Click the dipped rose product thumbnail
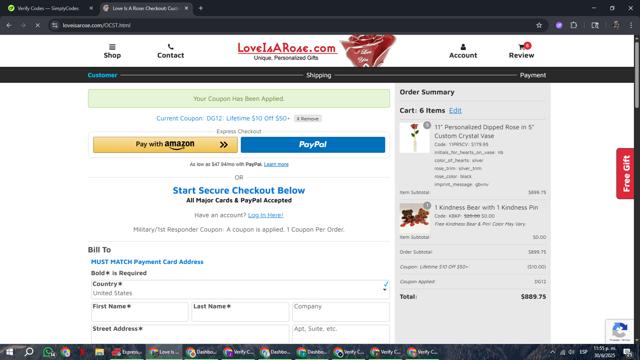Viewport: 640px width, 360px height. click(x=414, y=138)
